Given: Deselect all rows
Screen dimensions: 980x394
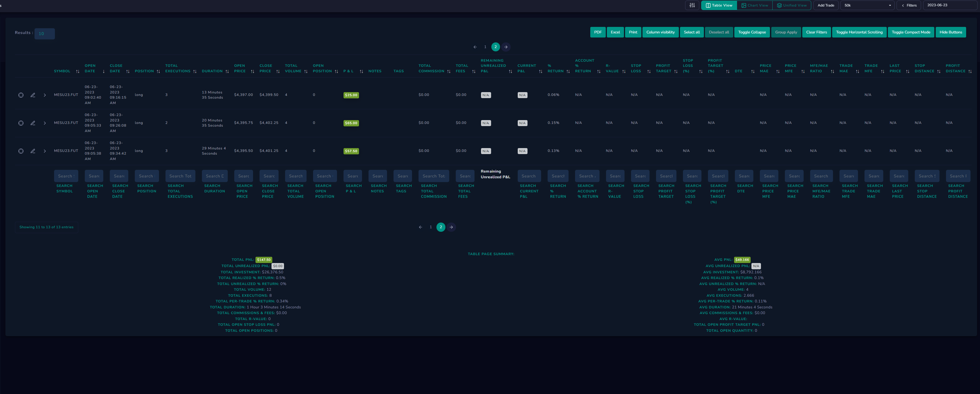Looking at the screenshot, I should coord(719,32).
